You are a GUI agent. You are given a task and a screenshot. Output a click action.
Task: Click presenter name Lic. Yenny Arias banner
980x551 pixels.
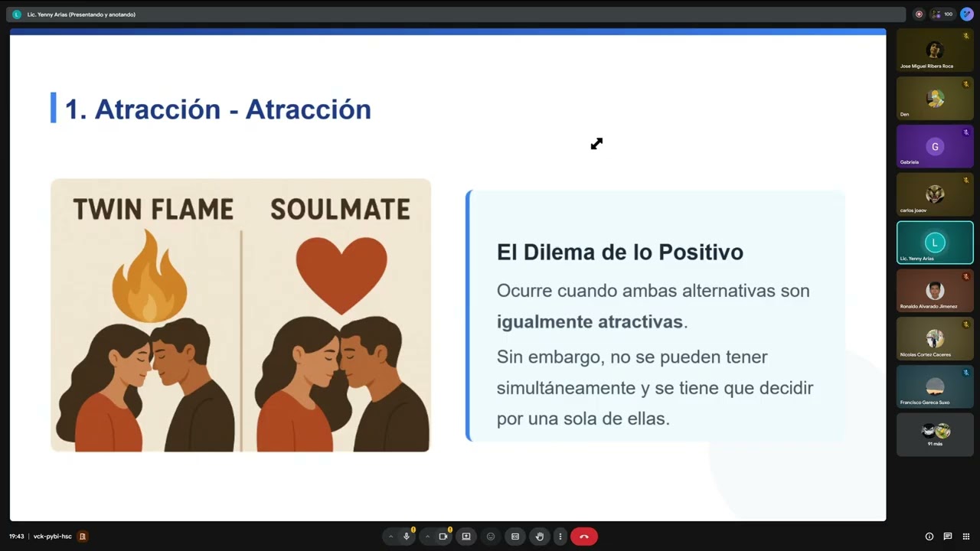81,15
